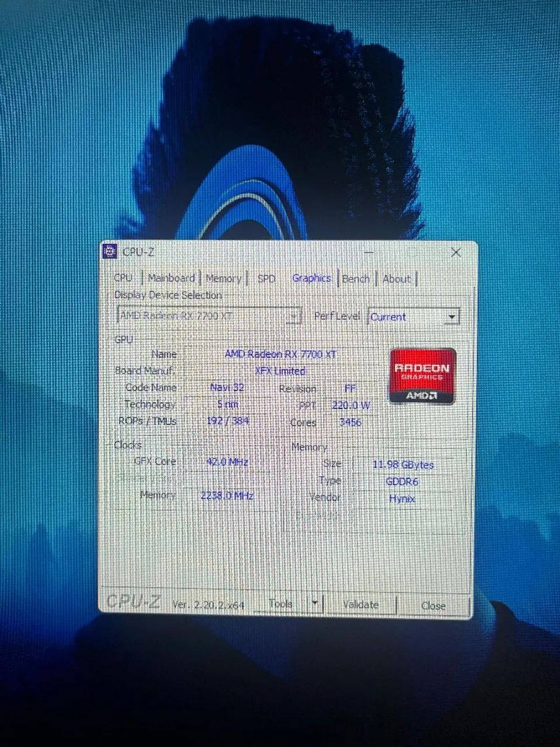The height and width of the screenshot is (747, 560).
Task: Click the board manufacturer XFX Limited
Action: 281,371
